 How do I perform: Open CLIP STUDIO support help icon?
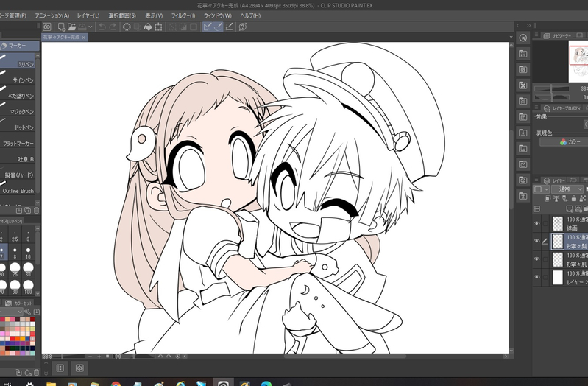(243, 27)
